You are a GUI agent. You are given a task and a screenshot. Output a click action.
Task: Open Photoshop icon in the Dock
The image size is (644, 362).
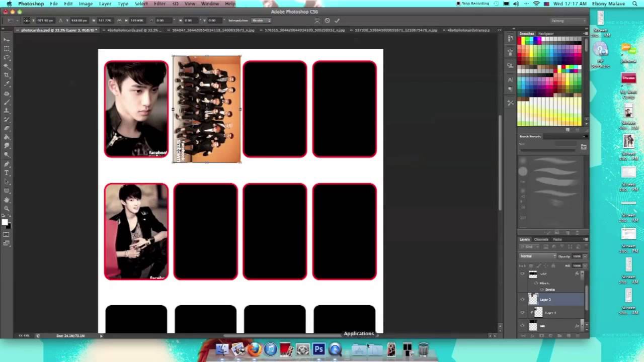(318, 349)
